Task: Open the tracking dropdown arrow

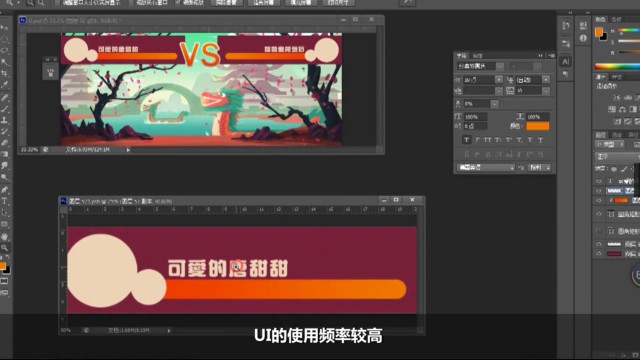Action: [546, 91]
